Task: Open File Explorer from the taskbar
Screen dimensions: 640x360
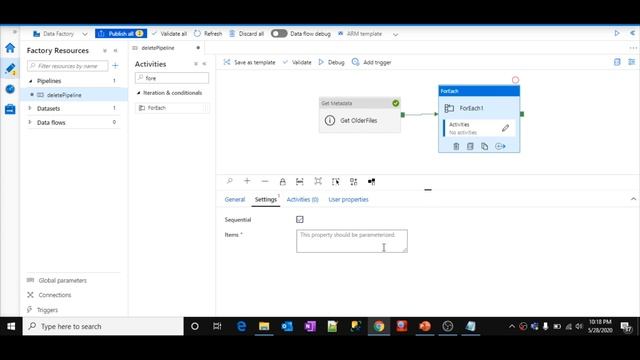Action: tap(264, 326)
